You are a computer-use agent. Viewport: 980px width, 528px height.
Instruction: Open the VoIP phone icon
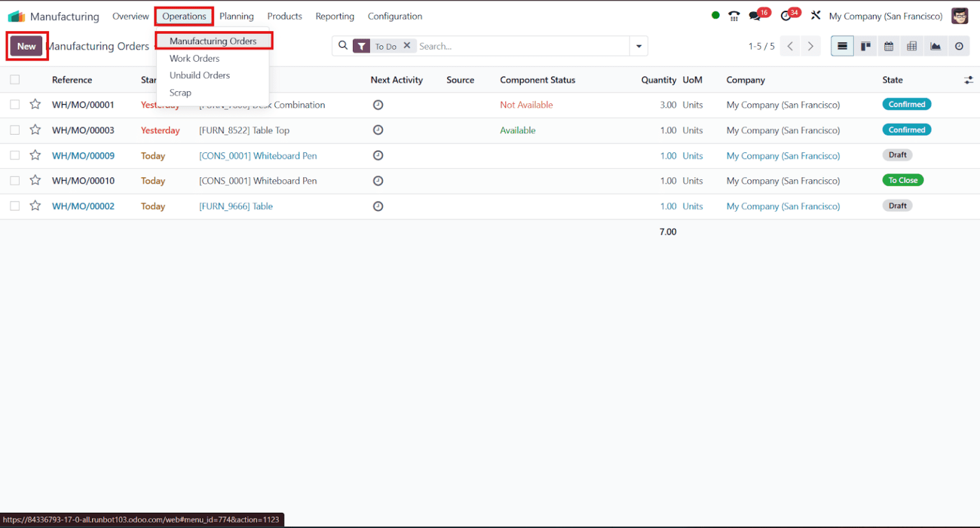(x=734, y=15)
